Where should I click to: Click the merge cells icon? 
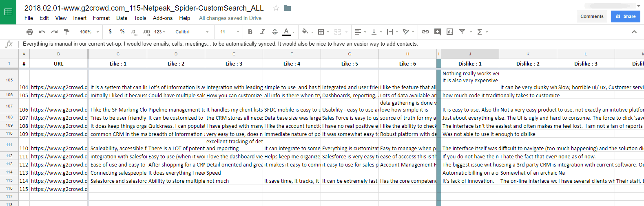(x=338, y=32)
